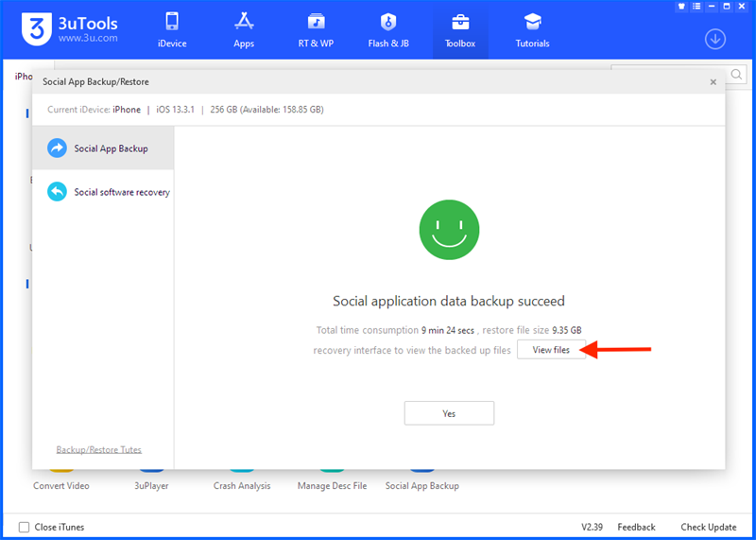Click the View files button
The height and width of the screenshot is (540, 756).
(551, 350)
